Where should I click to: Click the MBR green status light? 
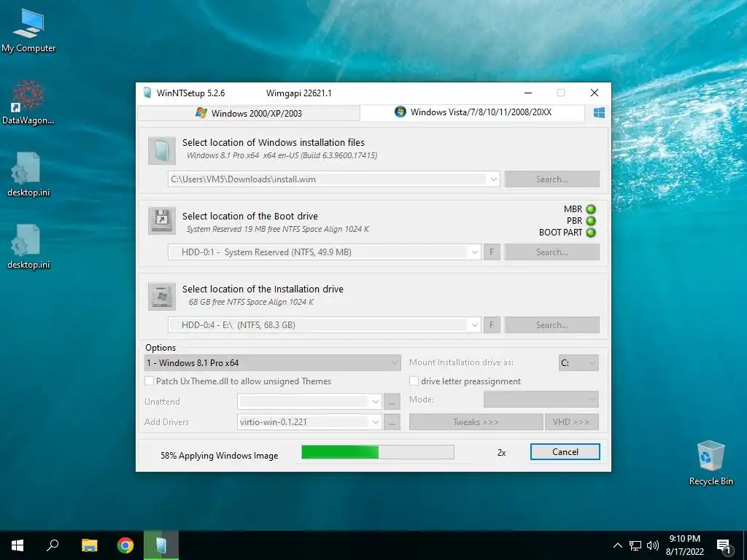[591, 209]
